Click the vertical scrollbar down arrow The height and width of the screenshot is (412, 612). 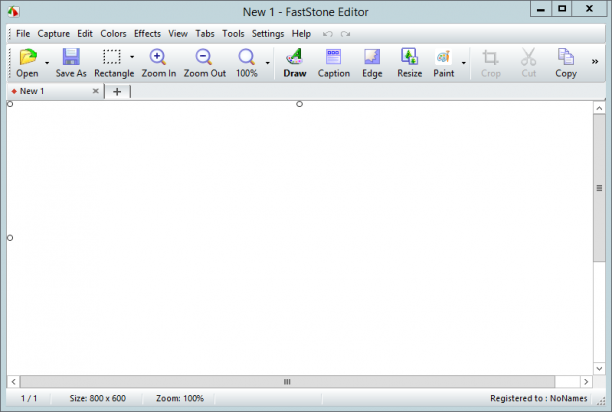599,368
